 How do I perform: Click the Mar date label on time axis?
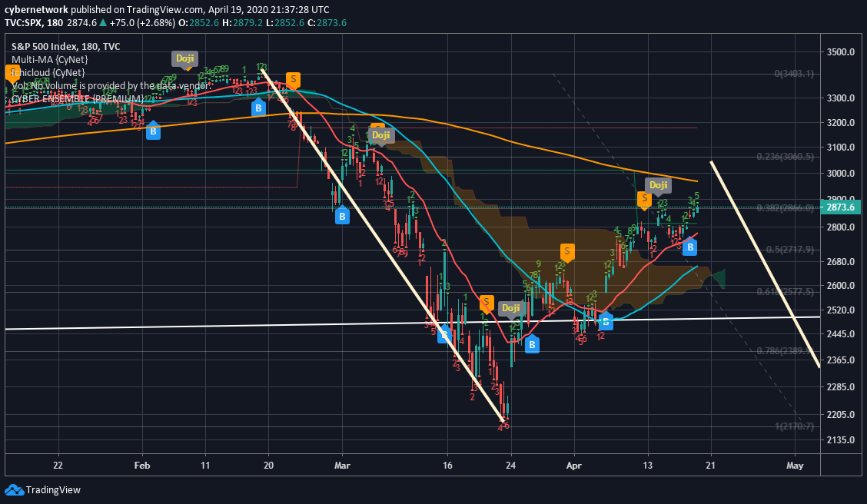click(x=342, y=466)
